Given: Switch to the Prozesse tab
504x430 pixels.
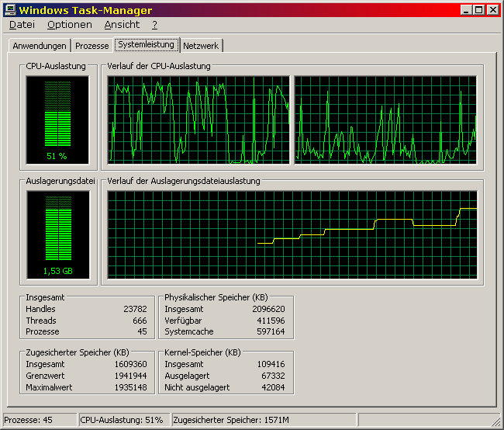Looking at the screenshot, I should tap(92, 46).
